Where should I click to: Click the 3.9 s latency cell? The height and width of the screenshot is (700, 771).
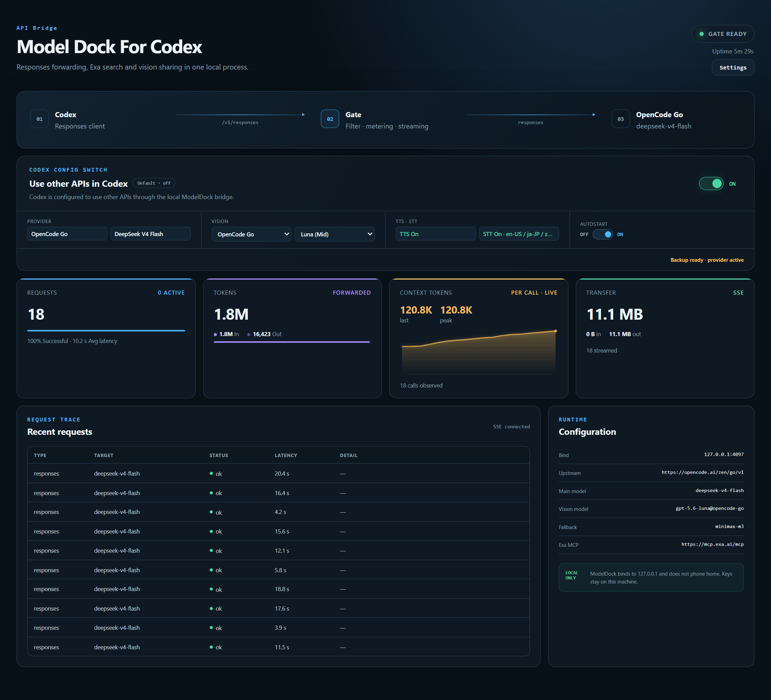point(280,628)
